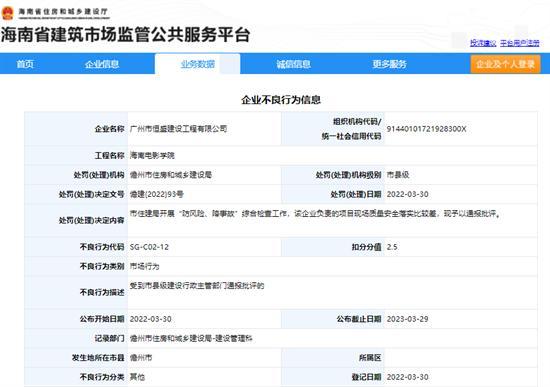Viewport: 550px width, 387px height.
Task: Open the 企业信息 nav tab
Action: 102,64
